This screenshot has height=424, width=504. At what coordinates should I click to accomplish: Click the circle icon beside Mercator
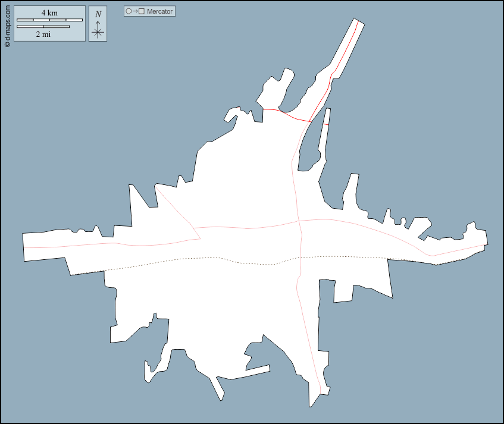(x=129, y=11)
